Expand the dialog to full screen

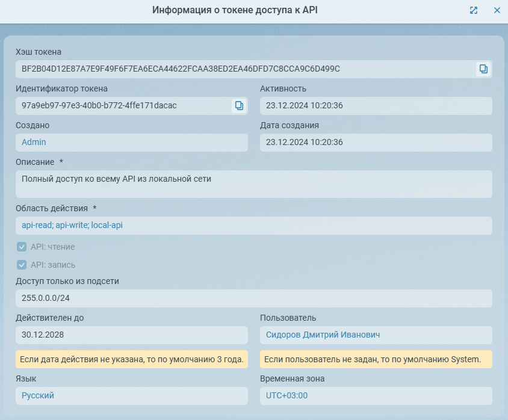click(x=474, y=10)
